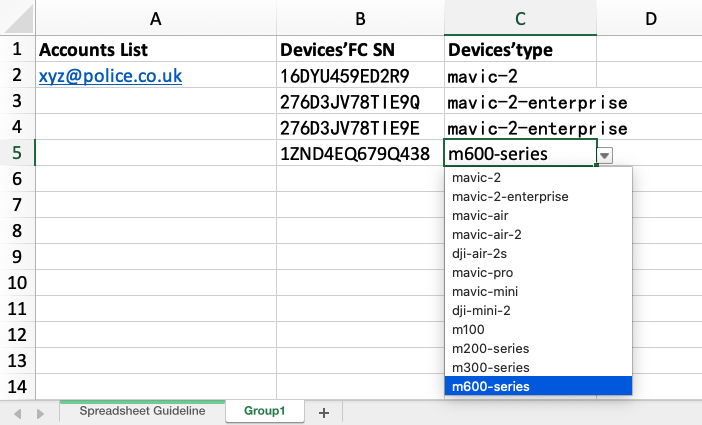Click the Devices'type header cell
The width and height of the screenshot is (702, 425).
point(520,49)
